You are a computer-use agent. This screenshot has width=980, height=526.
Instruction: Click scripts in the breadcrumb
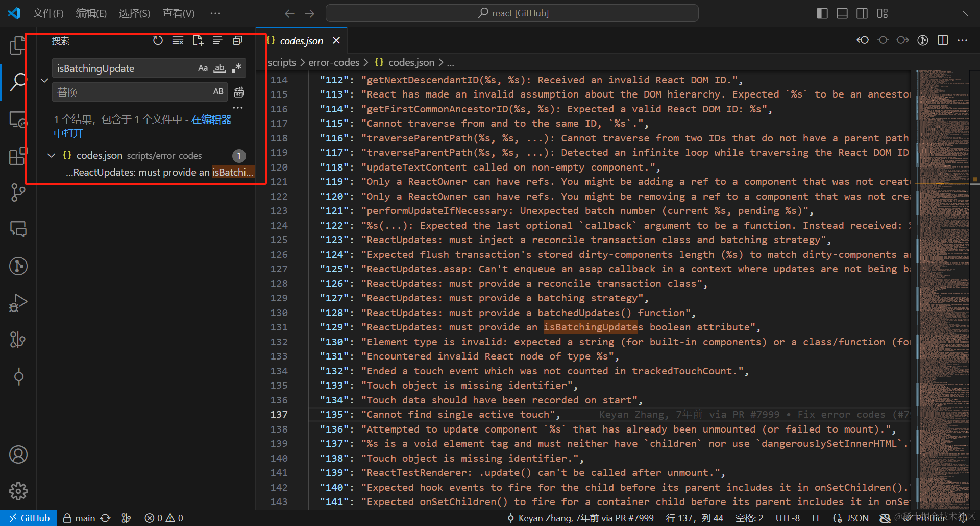point(282,62)
